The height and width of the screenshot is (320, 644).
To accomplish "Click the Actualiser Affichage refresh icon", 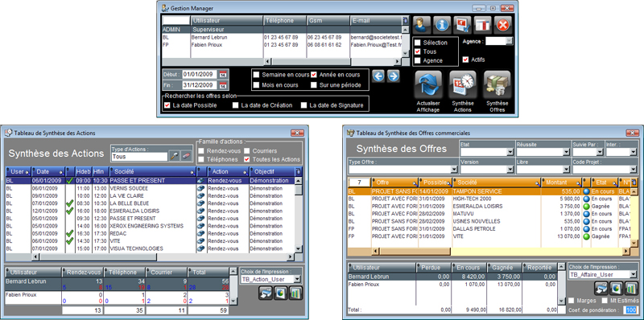I will click(x=428, y=84).
